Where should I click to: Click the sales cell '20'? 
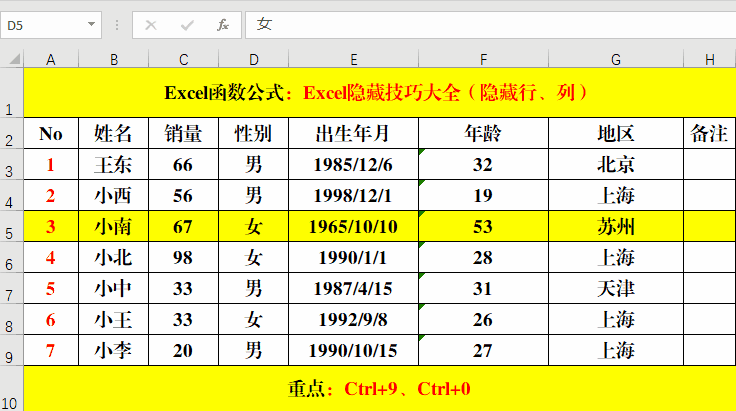tap(184, 350)
